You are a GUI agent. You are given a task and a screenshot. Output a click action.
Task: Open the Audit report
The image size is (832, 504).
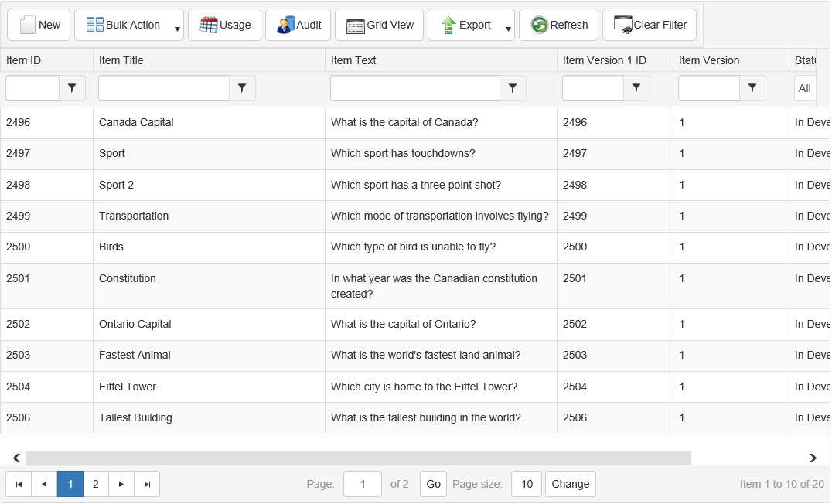pyautogui.click(x=298, y=25)
